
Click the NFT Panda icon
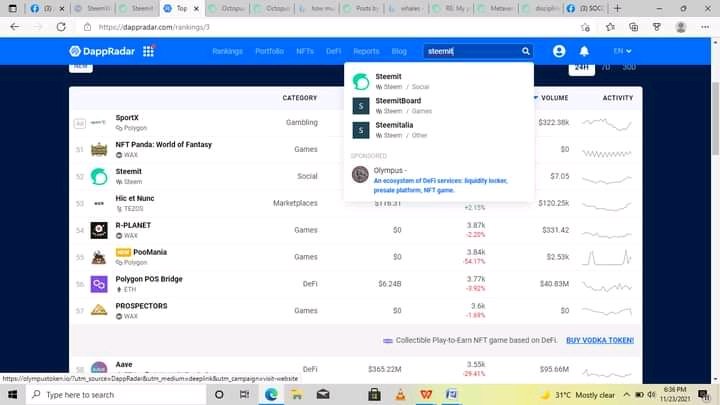pyautogui.click(x=99, y=149)
